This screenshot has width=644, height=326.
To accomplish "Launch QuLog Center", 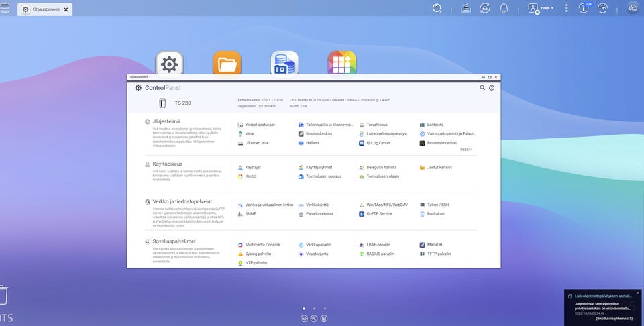I will (374, 143).
